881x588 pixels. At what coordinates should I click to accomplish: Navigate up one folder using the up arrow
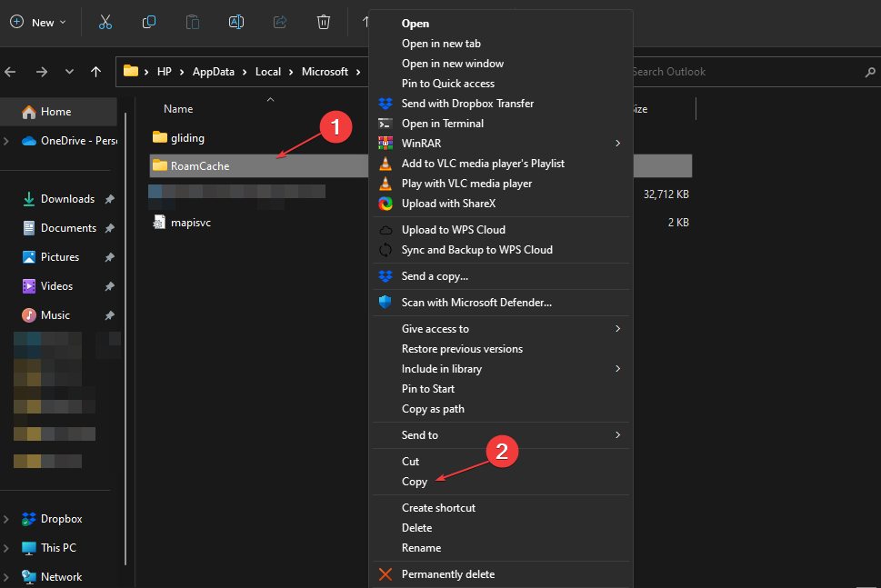97,71
